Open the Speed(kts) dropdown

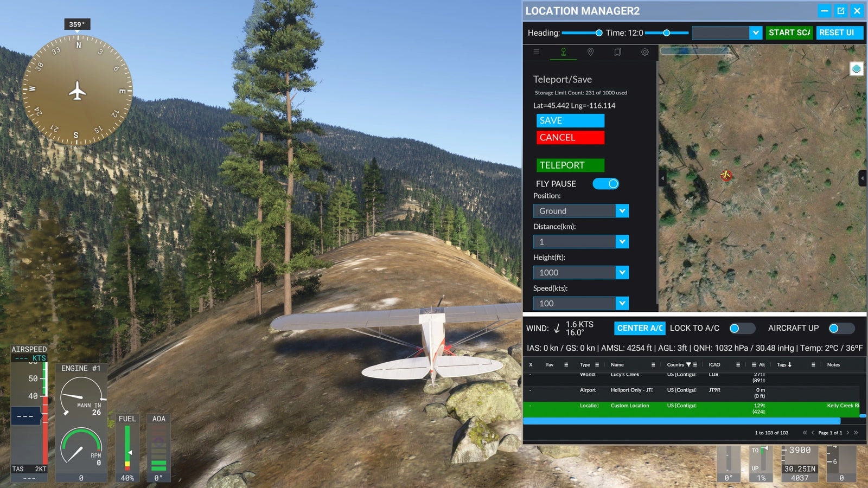click(622, 304)
